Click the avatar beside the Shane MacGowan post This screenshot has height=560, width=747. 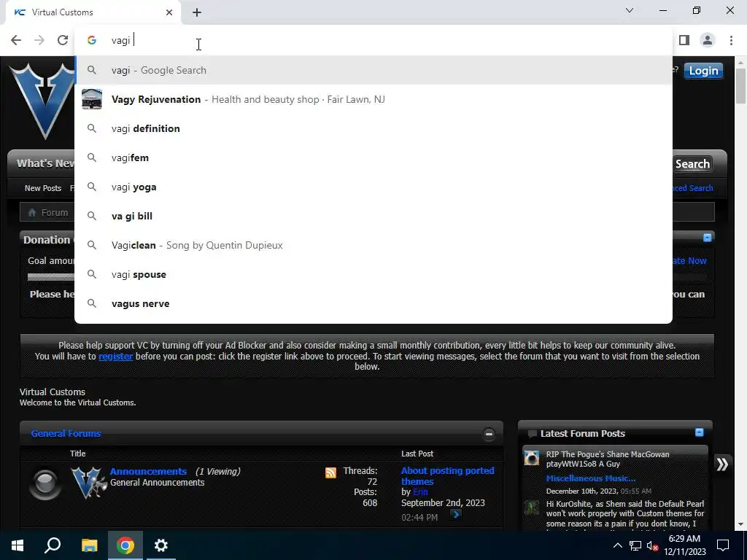click(532, 458)
